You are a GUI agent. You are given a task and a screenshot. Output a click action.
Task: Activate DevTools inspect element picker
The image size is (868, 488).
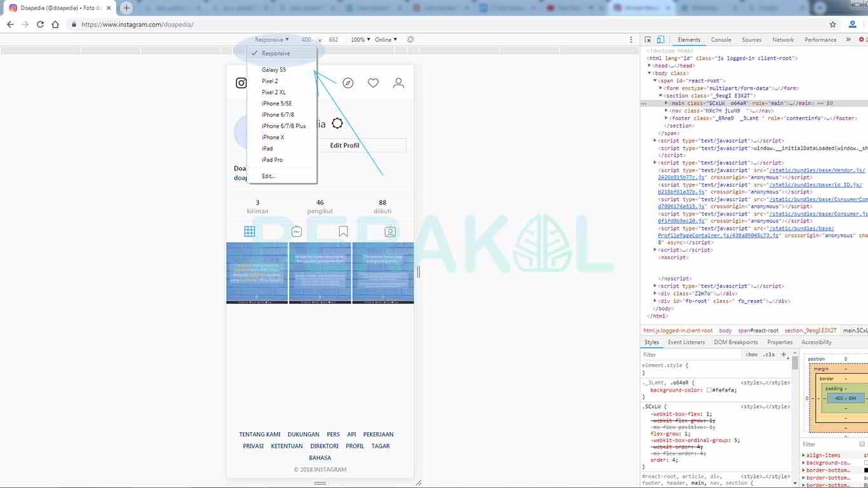click(648, 39)
